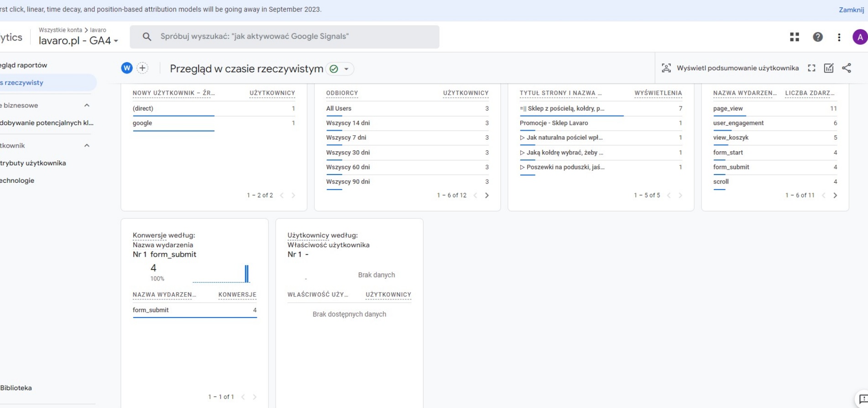Click the share report icon
The height and width of the screenshot is (408, 868).
pyautogui.click(x=847, y=68)
